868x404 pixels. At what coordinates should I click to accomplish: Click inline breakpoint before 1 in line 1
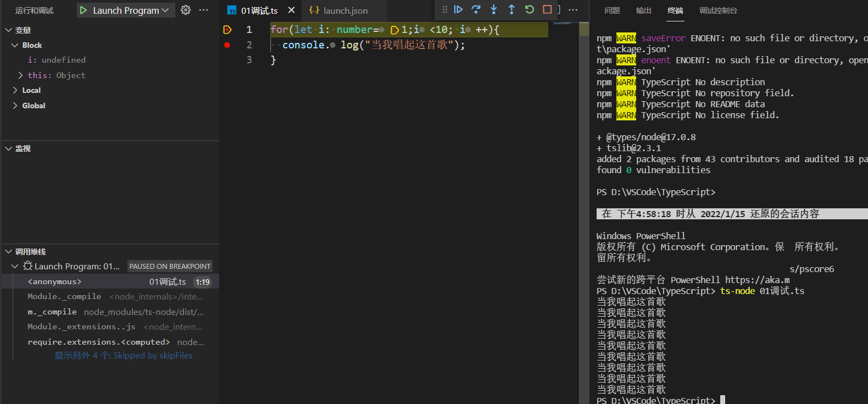click(x=394, y=30)
